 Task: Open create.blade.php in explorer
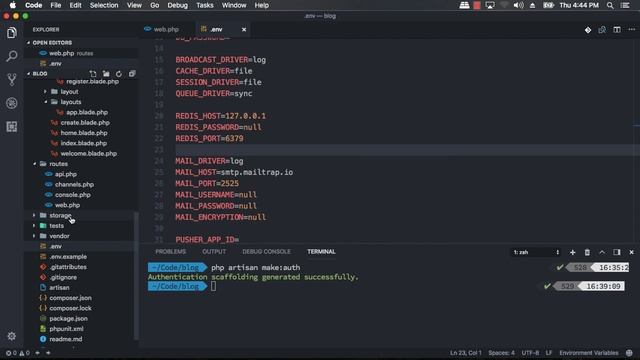(x=84, y=122)
